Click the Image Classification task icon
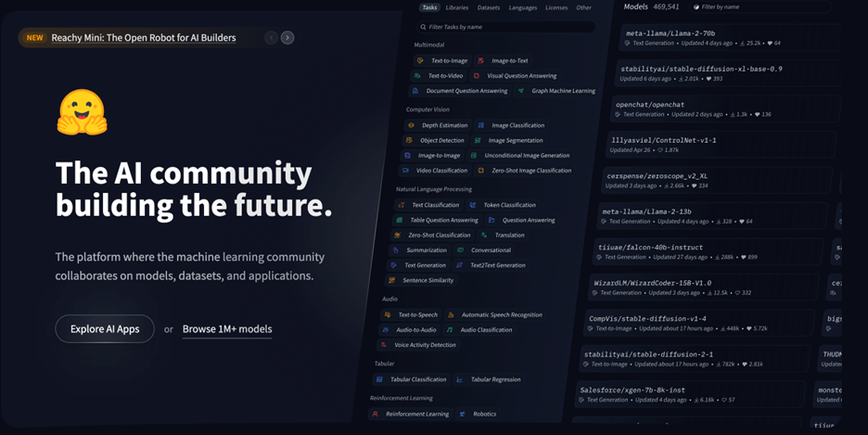The width and height of the screenshot is (868, 435). (481, 125)
